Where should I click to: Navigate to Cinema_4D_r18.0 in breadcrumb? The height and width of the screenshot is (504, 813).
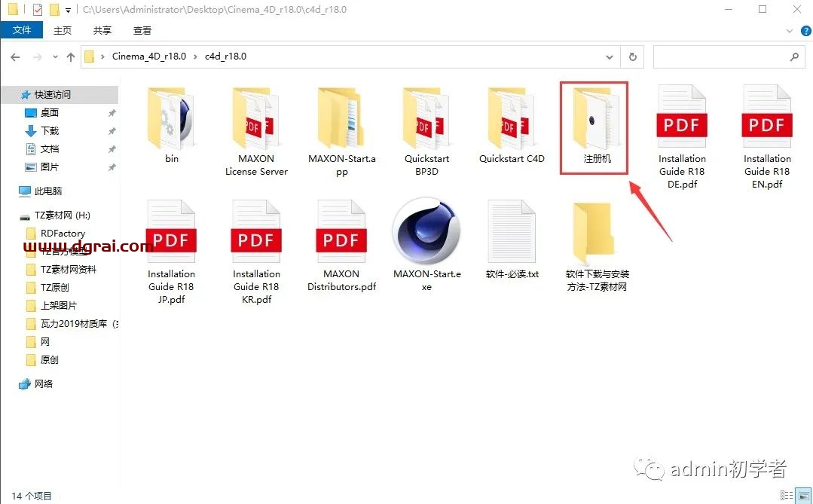[148, 56]
